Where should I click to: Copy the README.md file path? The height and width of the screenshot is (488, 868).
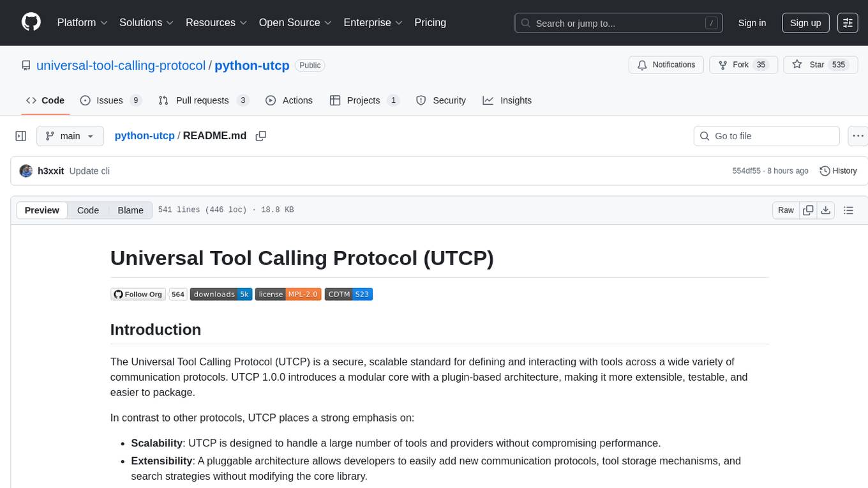pyautogui.click(x=260, y=135)
